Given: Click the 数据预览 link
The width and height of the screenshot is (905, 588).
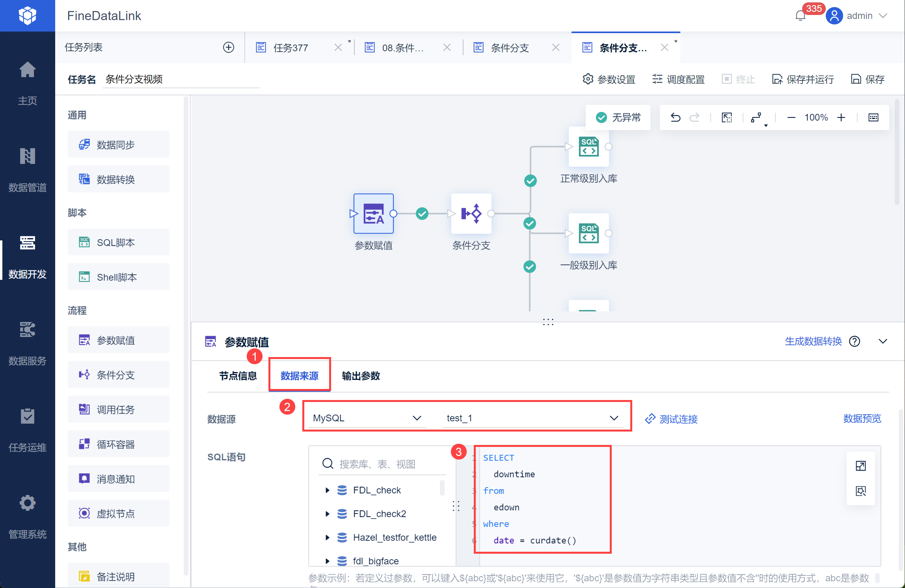Looking at the screenshot, I should coord(862,419).
